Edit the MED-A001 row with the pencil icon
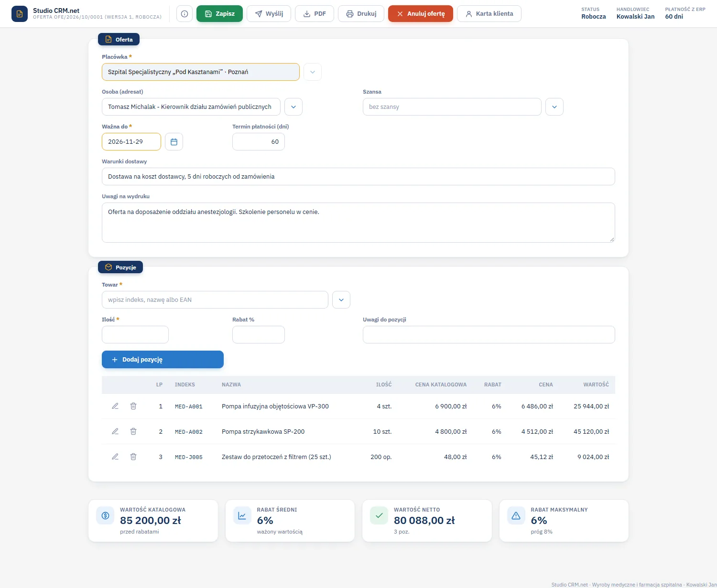The image size is (717, 588). point(115,406)
